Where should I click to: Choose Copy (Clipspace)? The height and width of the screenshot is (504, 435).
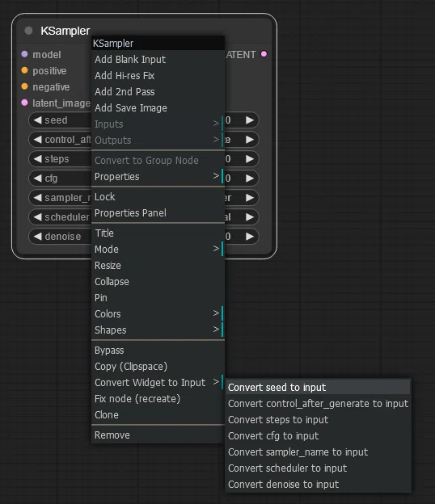tap(158, 367)
